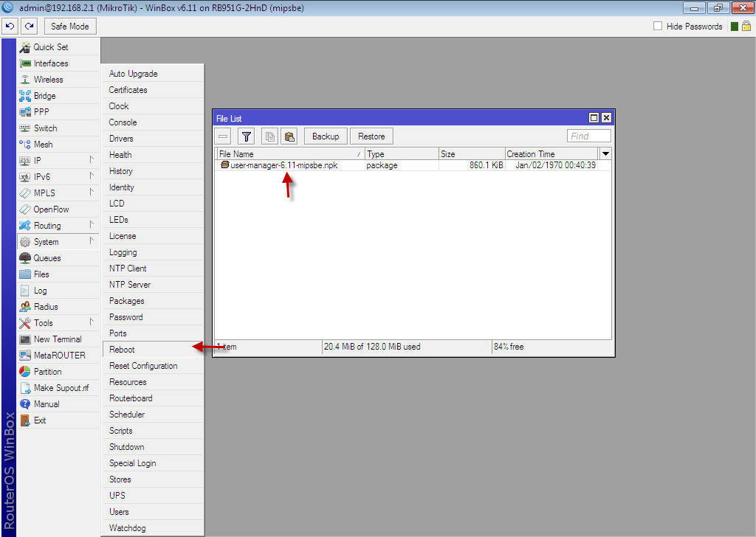This screenshot has height=537, width=756.
Task: Select file user-manager-6.11-mipsbe.npk
Action: pyautogui.click(x=284, y=165)
